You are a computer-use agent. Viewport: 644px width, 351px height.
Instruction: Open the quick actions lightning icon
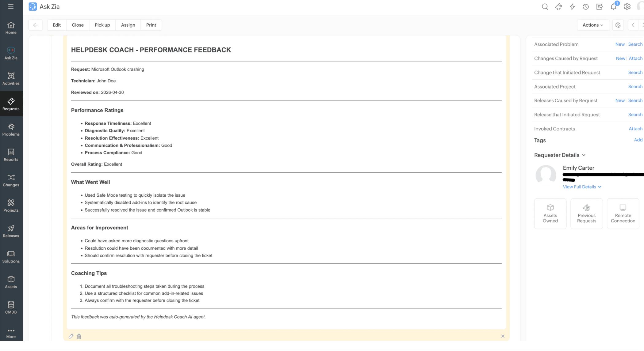point(572,7)
